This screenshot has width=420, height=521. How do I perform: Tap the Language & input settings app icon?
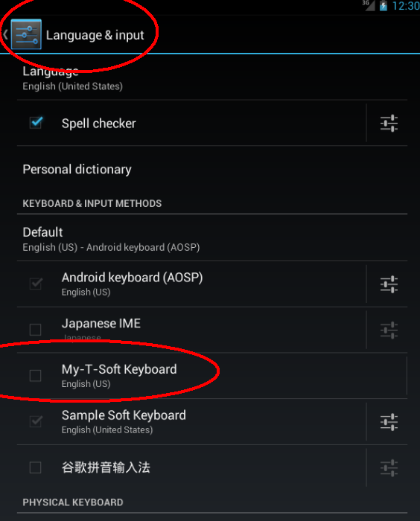point(26,34)
